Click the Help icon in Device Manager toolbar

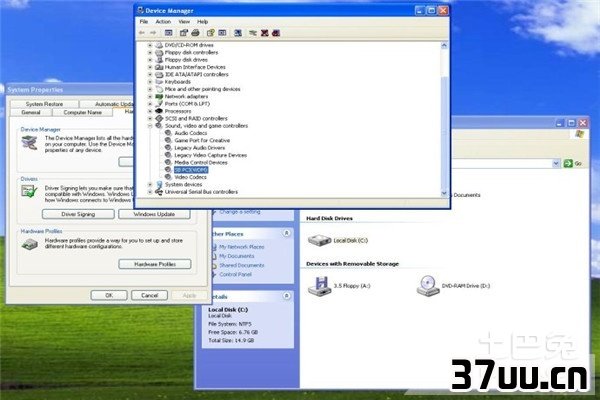(210, 33)
